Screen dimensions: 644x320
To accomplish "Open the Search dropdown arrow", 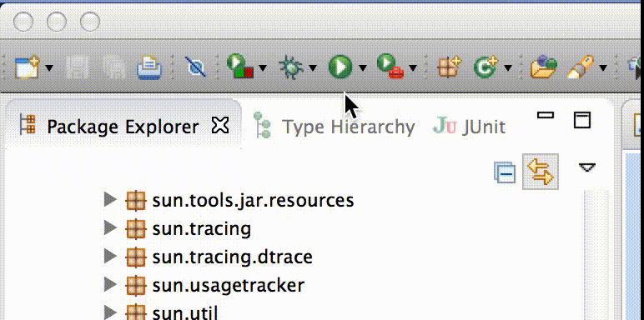I will tap(603, 67).
